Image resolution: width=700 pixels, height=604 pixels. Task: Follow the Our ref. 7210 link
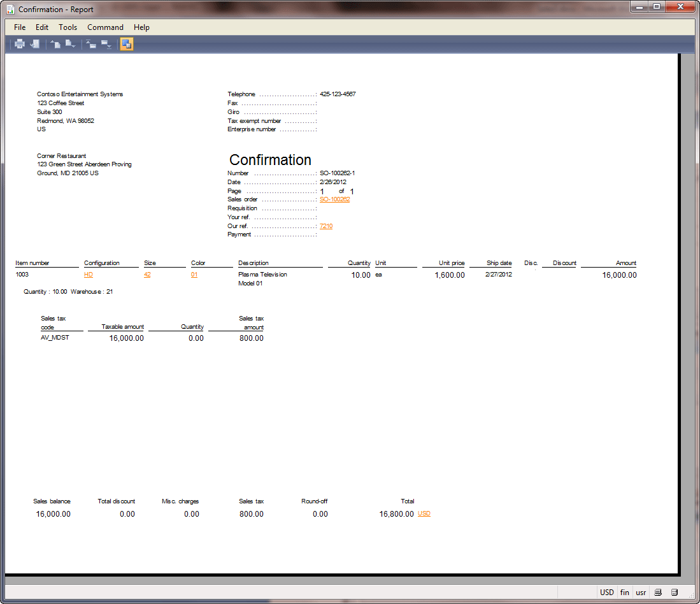click(x=326, y=226)
